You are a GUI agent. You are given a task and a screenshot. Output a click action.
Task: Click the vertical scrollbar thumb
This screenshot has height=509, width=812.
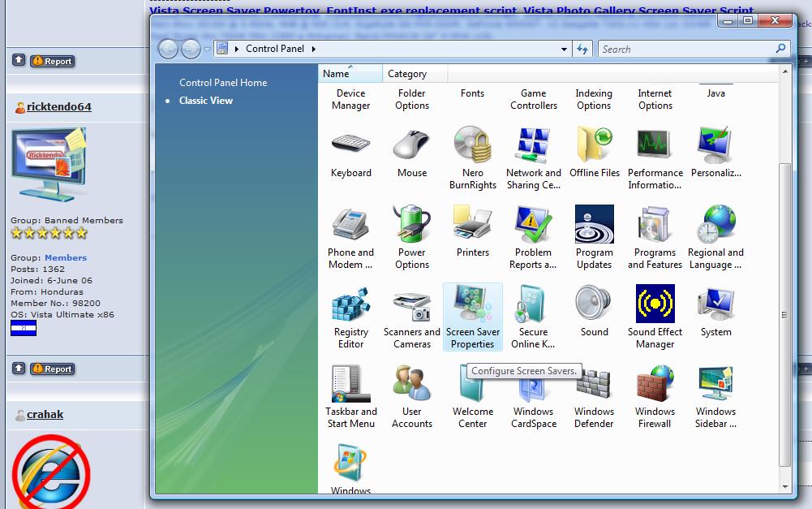coord(785,315)
